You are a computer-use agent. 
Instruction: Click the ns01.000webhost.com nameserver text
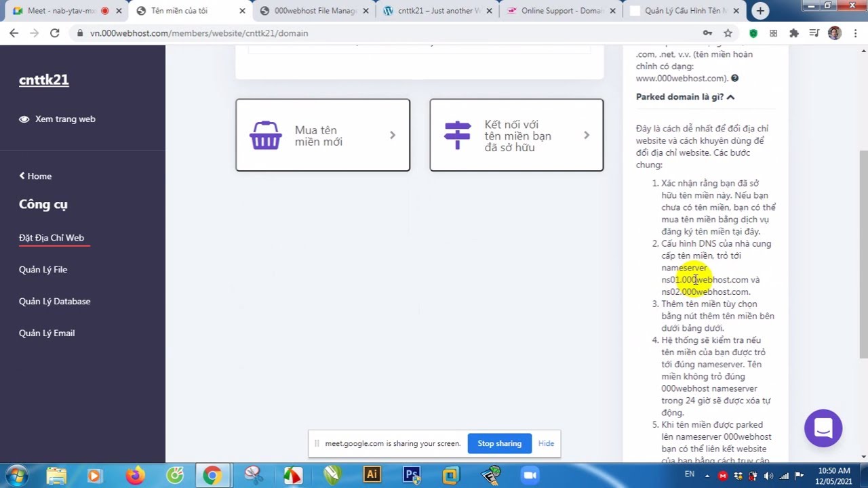705,280
